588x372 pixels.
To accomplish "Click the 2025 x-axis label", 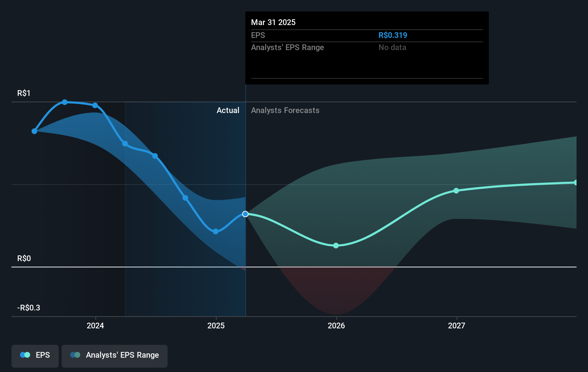I will tap(216, 325).
